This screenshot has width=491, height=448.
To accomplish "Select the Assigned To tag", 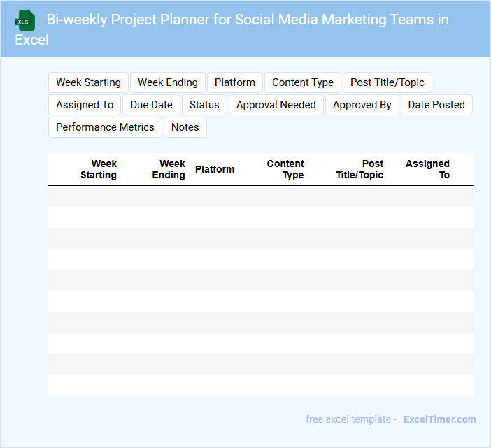I will point(85,105).
